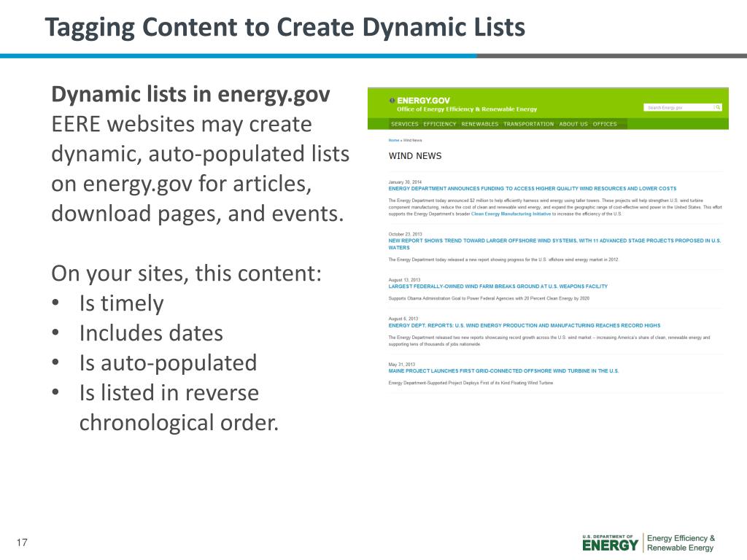Click the Energy Efficiency & Renewable Energy footer text
Screen dimensions: 747x560
(681, 542)
